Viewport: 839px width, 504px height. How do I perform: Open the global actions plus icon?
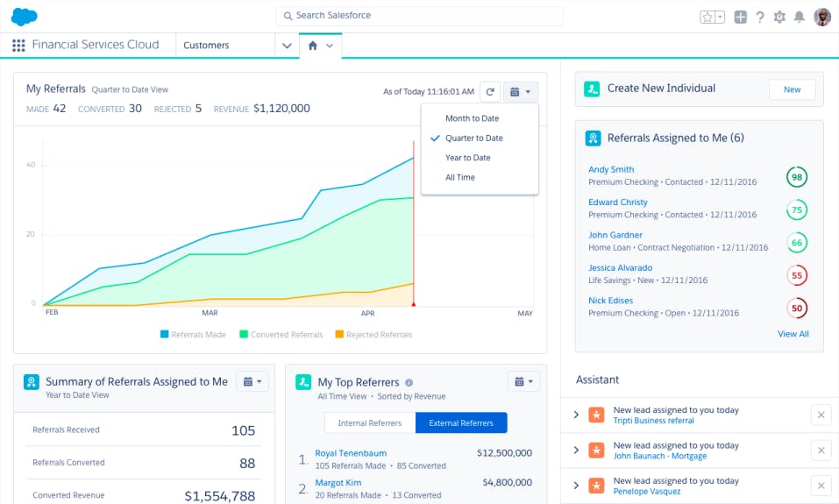[741, 18]
